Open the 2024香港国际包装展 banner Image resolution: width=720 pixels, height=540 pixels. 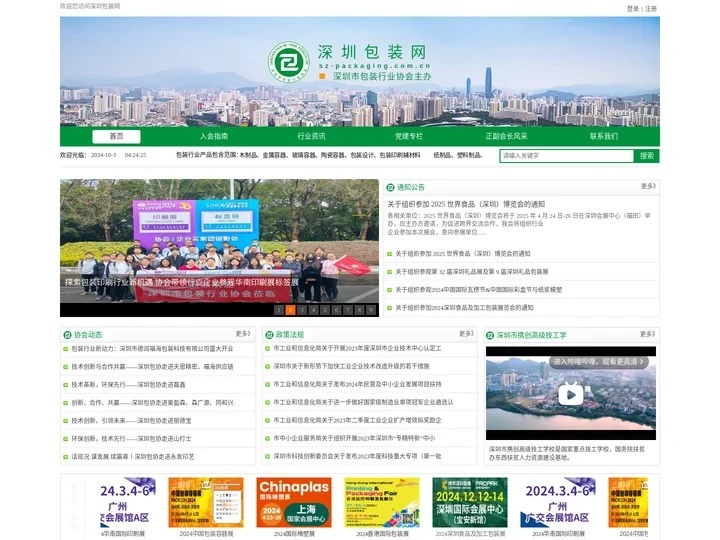pos(382,502)
